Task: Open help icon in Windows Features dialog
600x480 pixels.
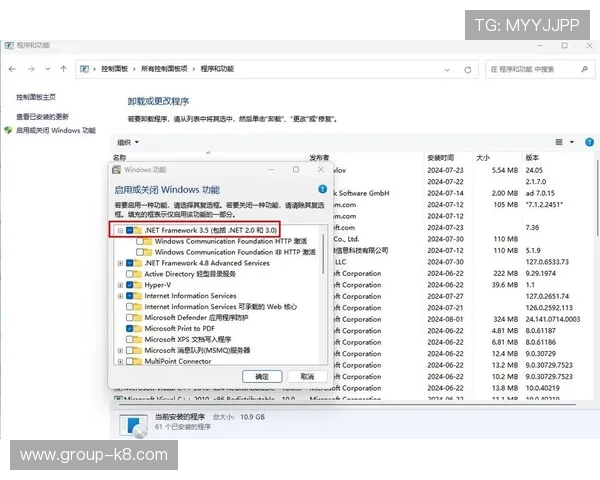Action: (x=323, y=189)
